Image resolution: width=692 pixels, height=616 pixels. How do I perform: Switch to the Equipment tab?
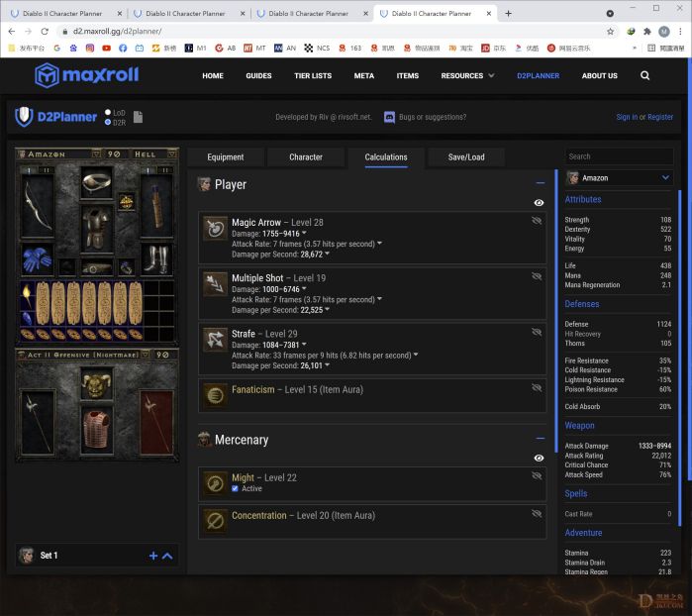tap(226, 157)
